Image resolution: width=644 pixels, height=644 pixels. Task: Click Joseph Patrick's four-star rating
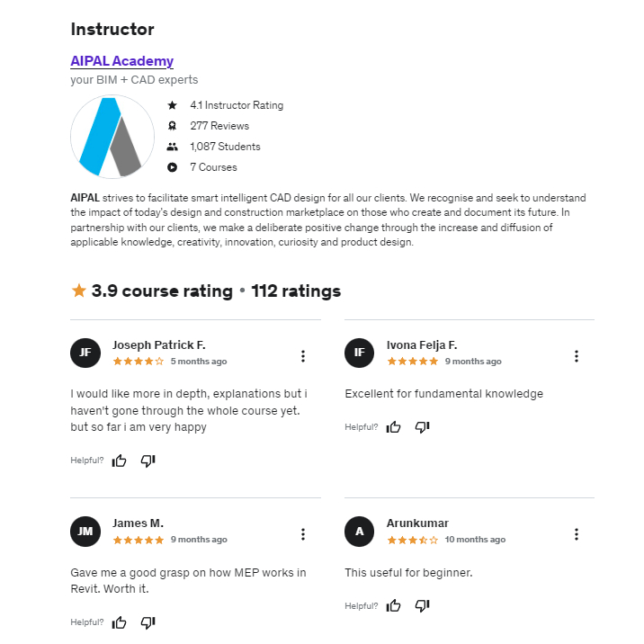139,362
